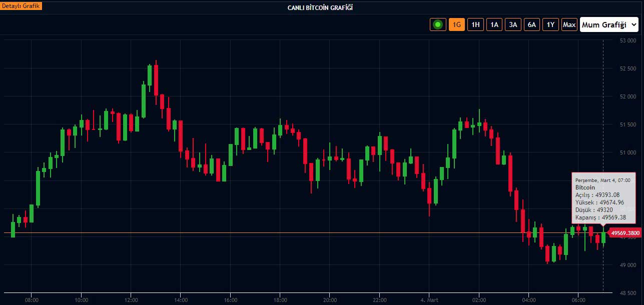The height and width of the screenshot is (305, 644).
Task: Click the Perşembe, Mart 4, 07:00 tooltip header
Action: (x=602, y=179)
